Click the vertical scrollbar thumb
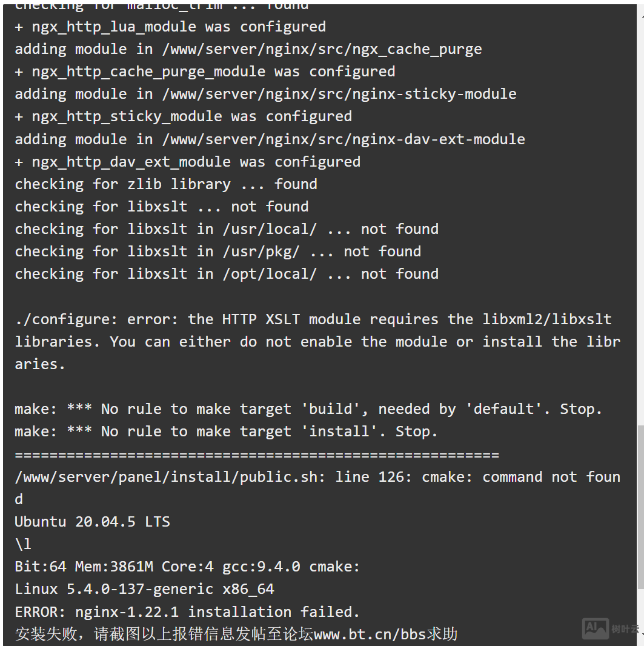 tap(640, 506)
